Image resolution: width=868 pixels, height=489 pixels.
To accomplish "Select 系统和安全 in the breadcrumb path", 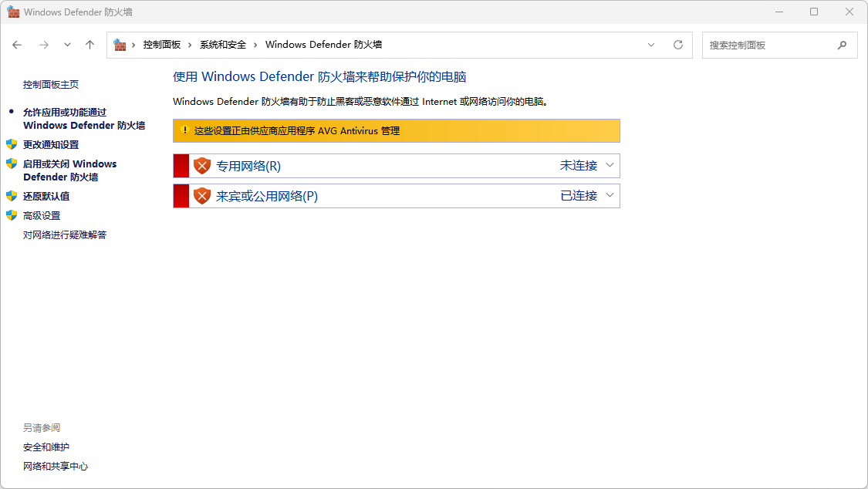I will (x=223, y=45).
